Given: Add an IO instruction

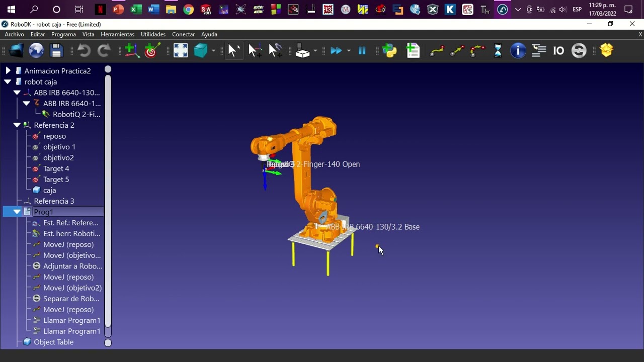Looking at the screenshot, I should 558,50.
